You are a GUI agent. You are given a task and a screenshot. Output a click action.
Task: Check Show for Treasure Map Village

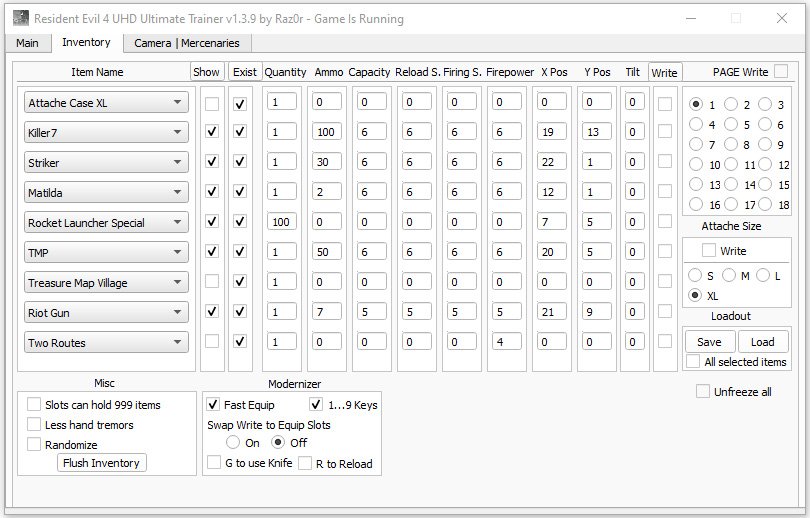[x=212, y=281]
